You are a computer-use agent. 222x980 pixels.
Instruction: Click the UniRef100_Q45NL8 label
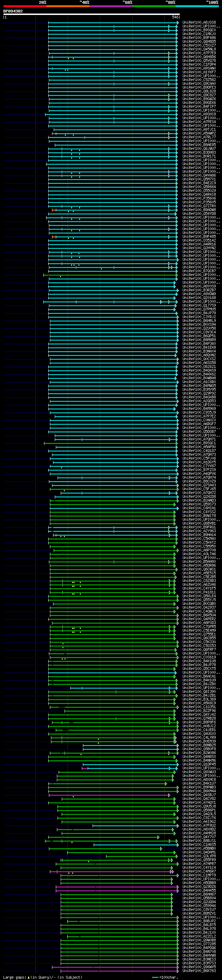pos(199,49)
